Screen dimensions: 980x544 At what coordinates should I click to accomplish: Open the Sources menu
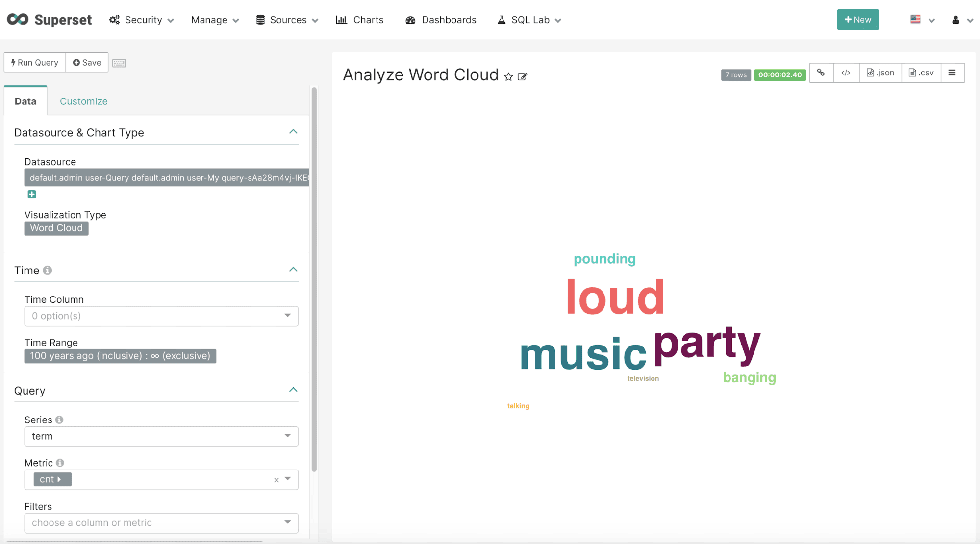pos(287,20)
